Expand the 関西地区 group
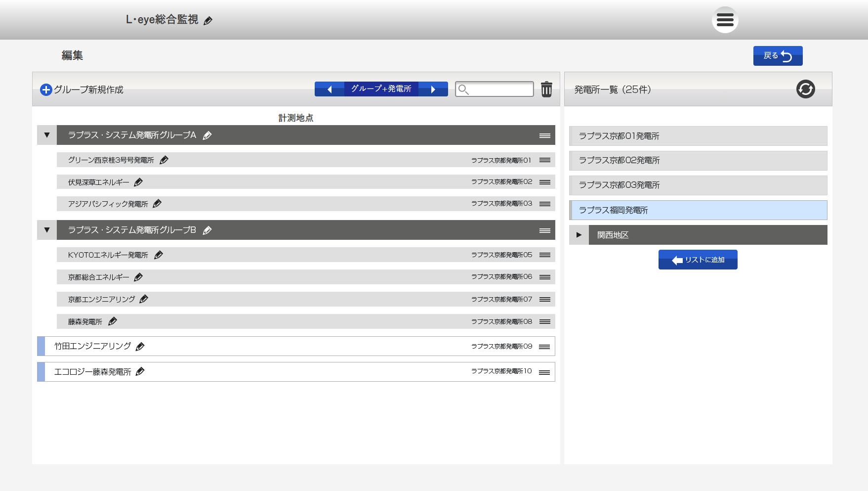This screenshot has height=491, width=868. (x=579, y=235)
